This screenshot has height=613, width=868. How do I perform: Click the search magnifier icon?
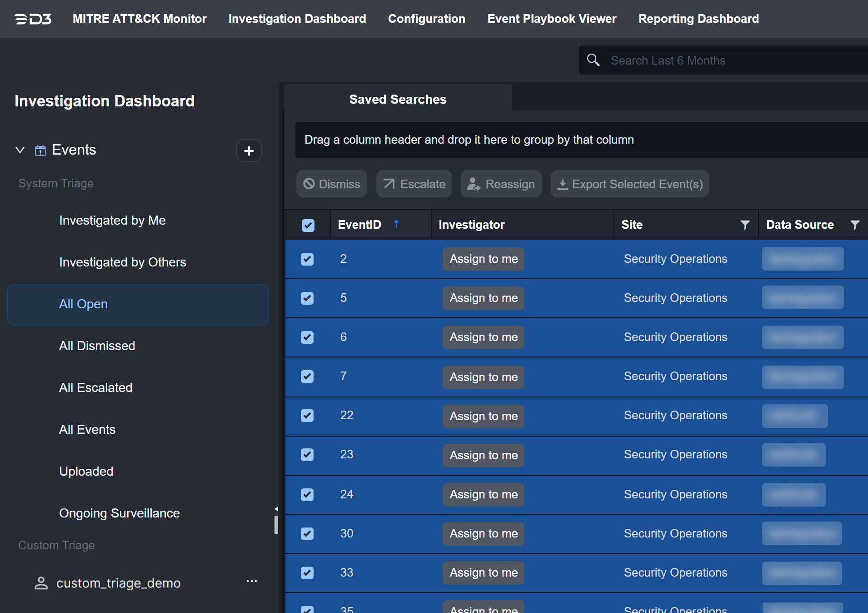(593, 60)
